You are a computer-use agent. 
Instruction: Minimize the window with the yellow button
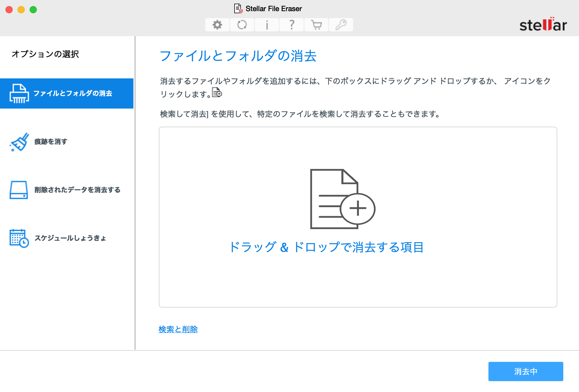tap(21, 10)
